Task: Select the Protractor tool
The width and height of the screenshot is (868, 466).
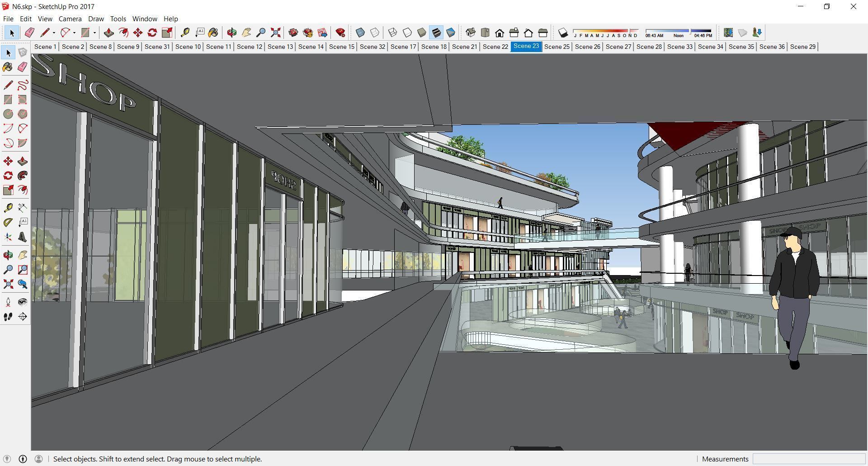Action: click(8, 222)
